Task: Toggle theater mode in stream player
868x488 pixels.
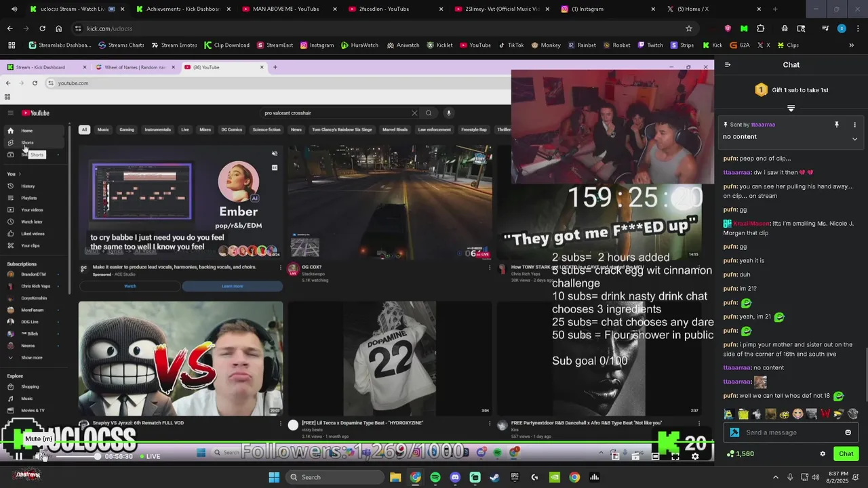Action: click(655, 456)
